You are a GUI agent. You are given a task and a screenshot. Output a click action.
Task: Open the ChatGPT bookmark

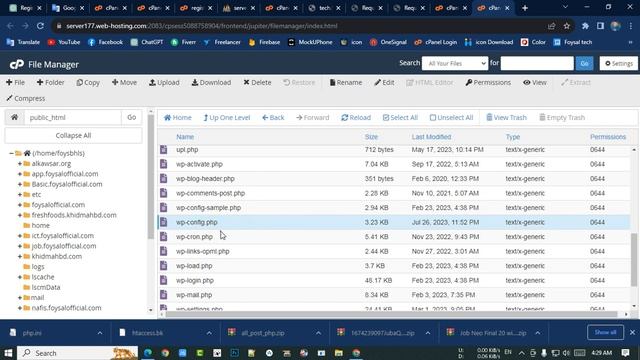pyautogui.click(x=147, y=42)
